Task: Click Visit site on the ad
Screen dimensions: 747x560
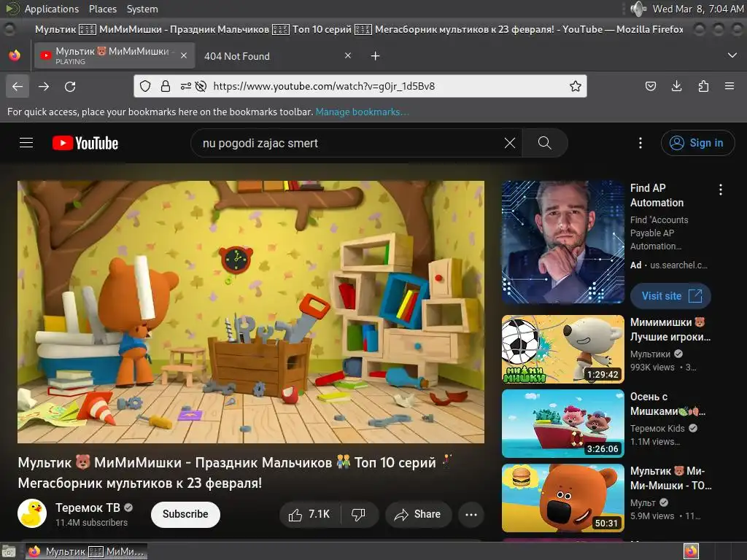Action: pos(670,296)
